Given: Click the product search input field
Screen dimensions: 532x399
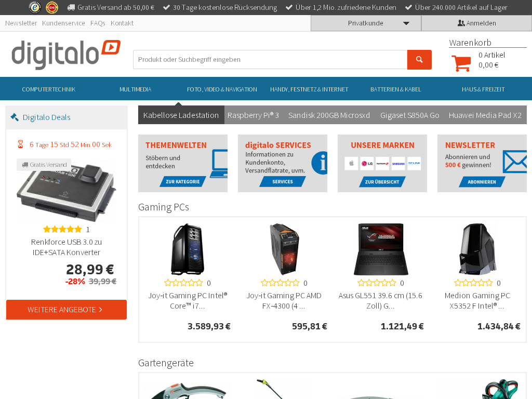Looking at the screenshot, I should tap(270, 60).
